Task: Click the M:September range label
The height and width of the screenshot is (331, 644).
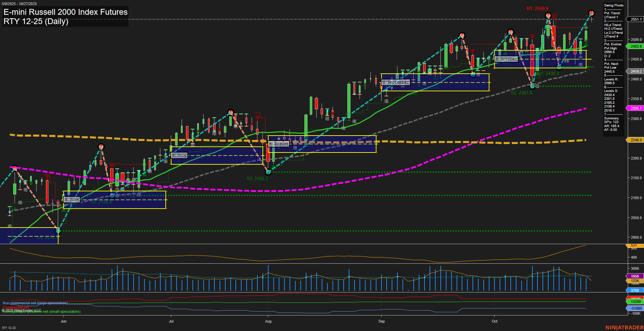Action: click(x=395, y=82)
